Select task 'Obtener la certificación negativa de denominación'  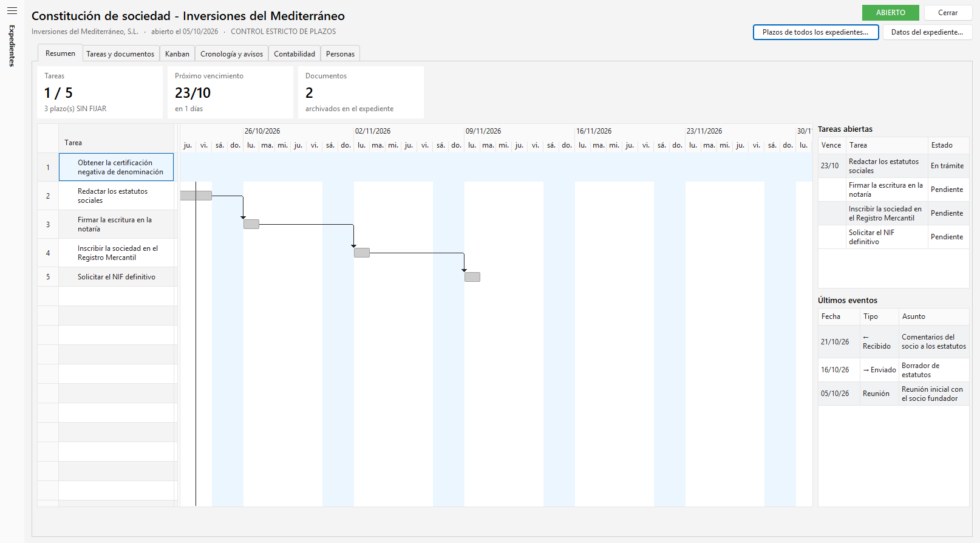pos(116,167)
